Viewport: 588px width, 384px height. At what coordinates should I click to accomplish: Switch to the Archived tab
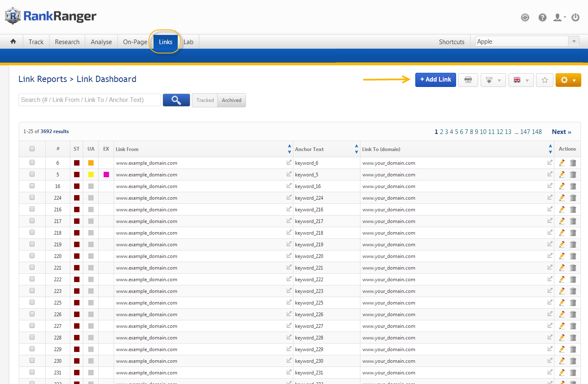tap(231, 100)
